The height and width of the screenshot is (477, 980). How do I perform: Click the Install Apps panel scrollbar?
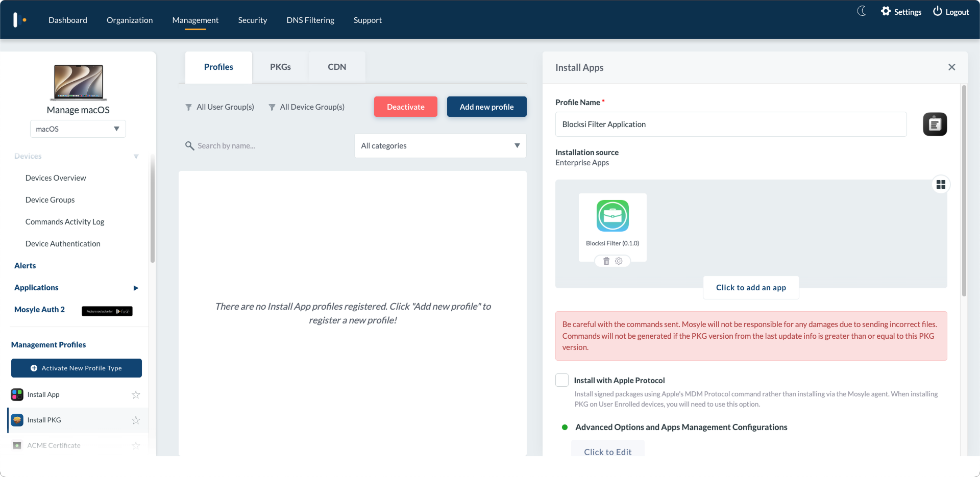pos(964,191)
